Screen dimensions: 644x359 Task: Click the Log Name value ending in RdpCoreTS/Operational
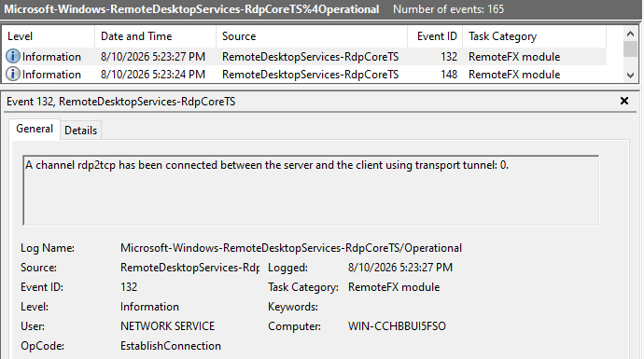tap(291, 248)
